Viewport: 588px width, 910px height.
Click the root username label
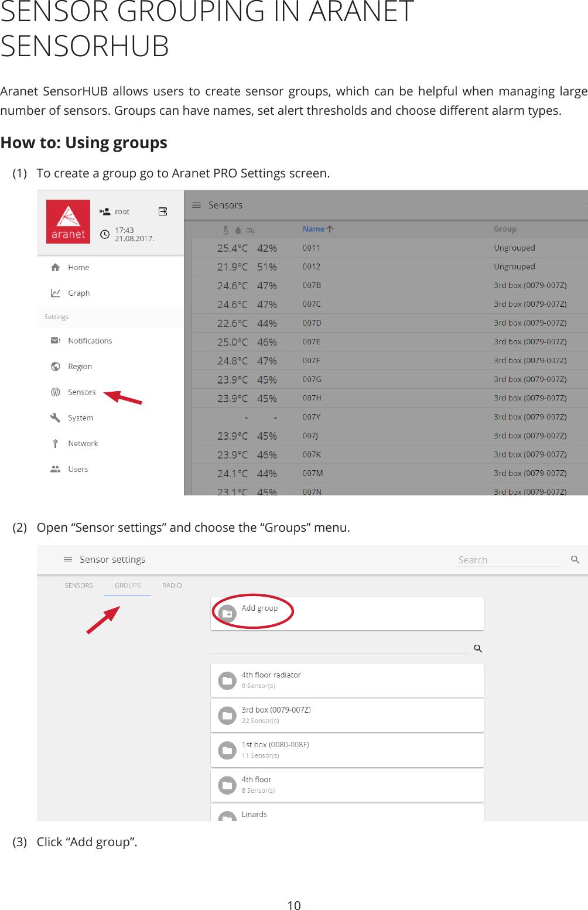click(122, 211)
